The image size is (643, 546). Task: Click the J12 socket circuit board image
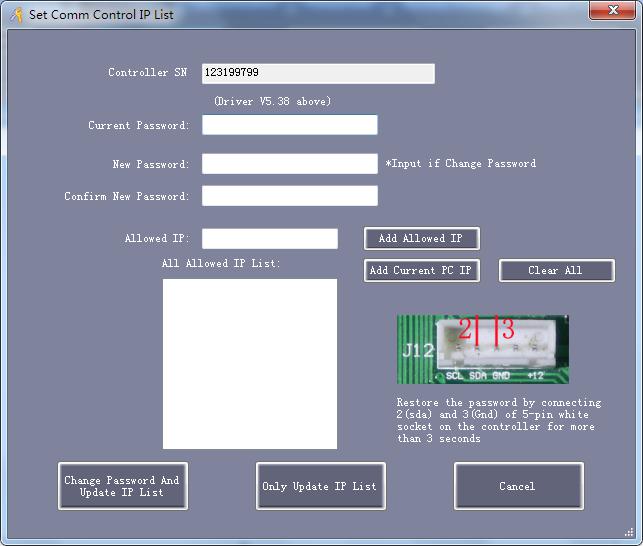tap(483, 350)
